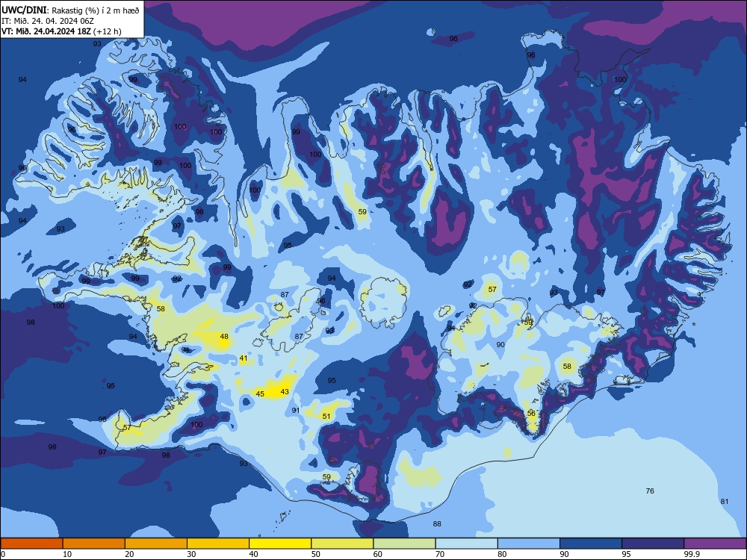Viewport: 747px width, 560px height.
Task: Pick the 20–30 amber legend swatch
Action: [156, 544]
